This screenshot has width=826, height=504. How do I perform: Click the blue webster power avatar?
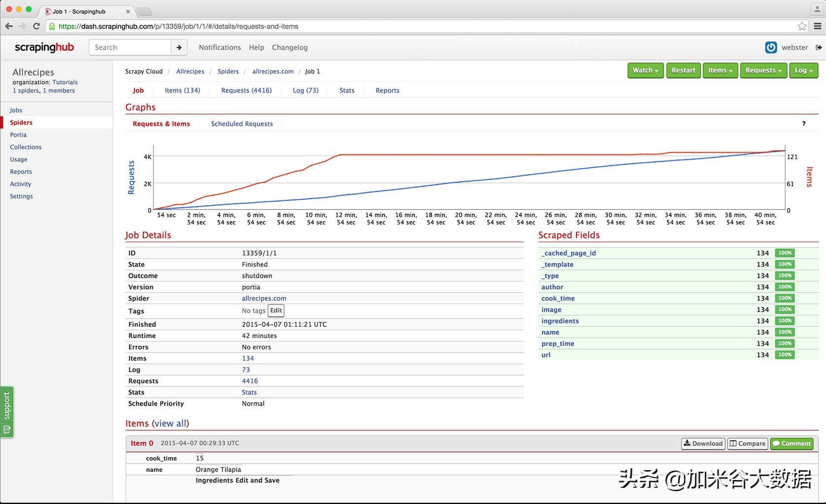pyautogui.click(x=771, y=47)
